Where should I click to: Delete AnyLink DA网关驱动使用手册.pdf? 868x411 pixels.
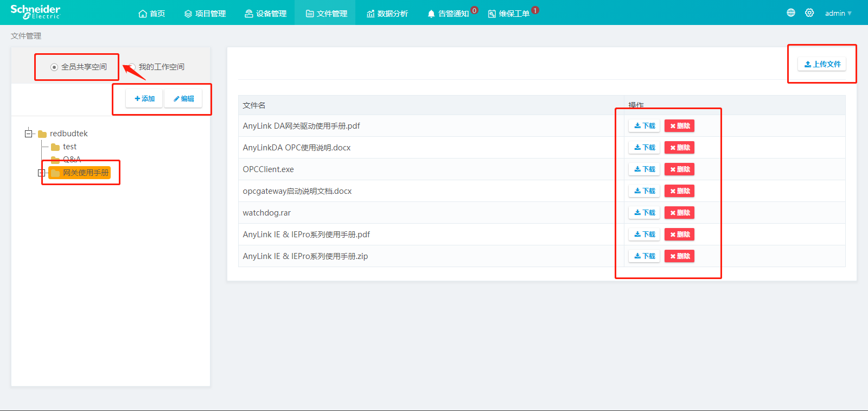[680, 126]
